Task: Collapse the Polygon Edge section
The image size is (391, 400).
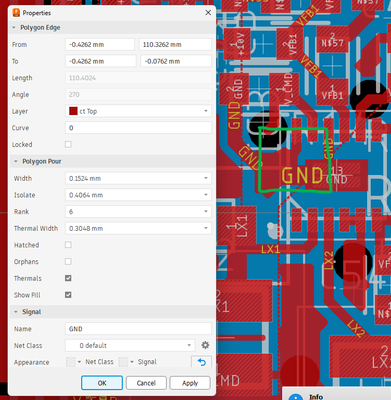Action: [x=14, y=28]
